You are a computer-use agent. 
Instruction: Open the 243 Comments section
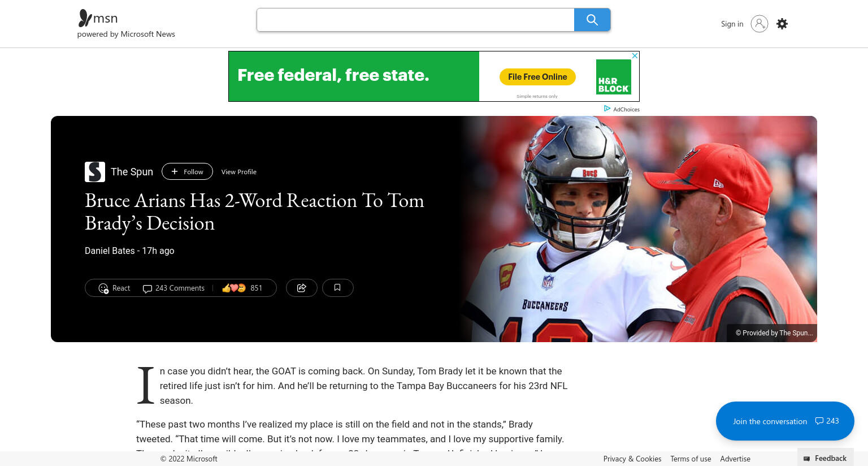point(173,288)
